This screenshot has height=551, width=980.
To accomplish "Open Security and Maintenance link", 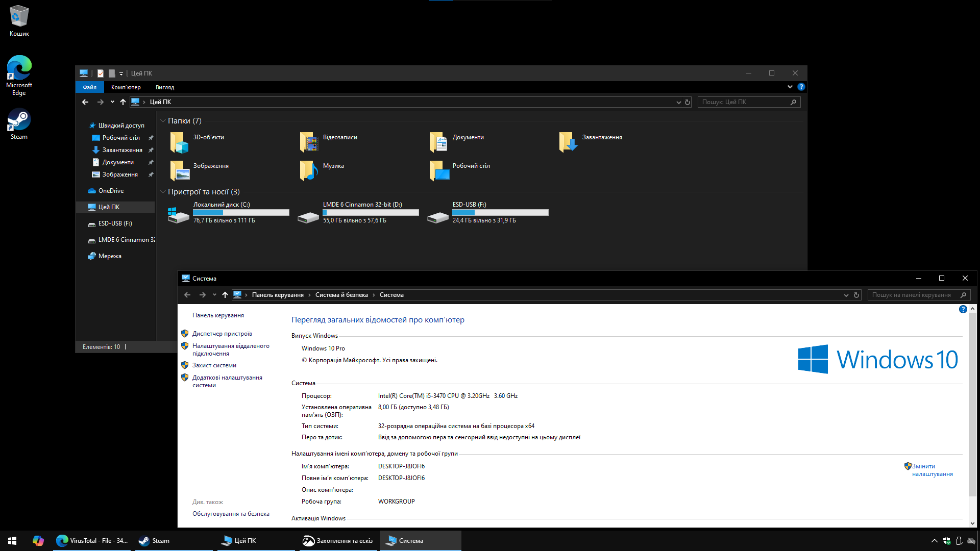I will (x=231, y=514).
